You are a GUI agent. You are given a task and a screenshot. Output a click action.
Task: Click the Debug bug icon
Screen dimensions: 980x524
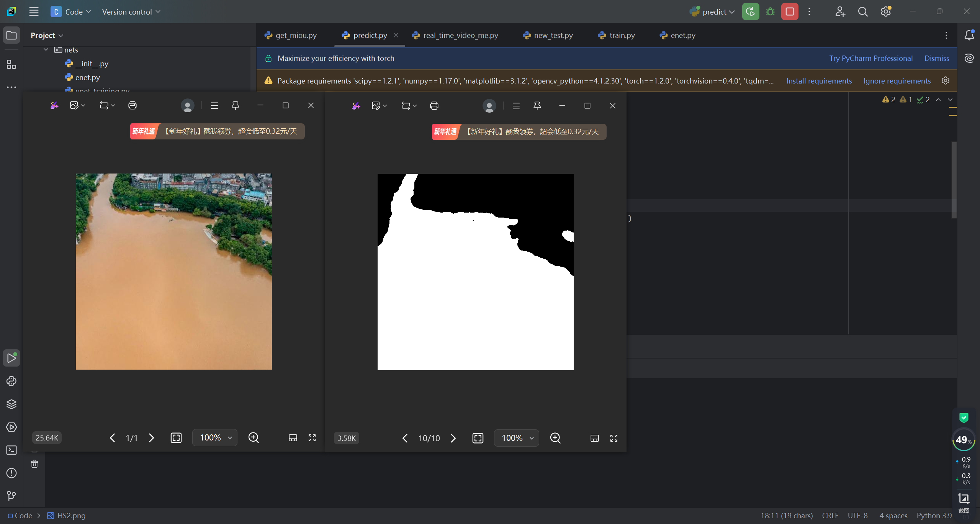tap(770, 12)
